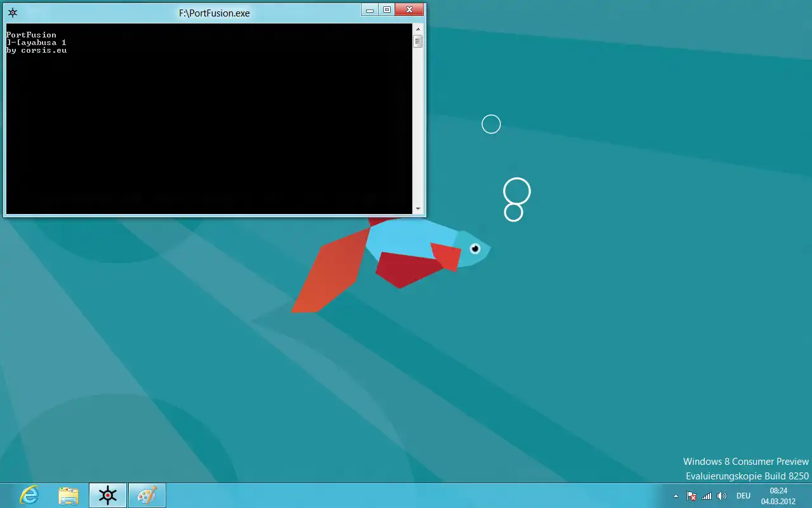Click the console scrollbar up arrow
Viewport: 812px width, 508px height.
tap(417, 29)
